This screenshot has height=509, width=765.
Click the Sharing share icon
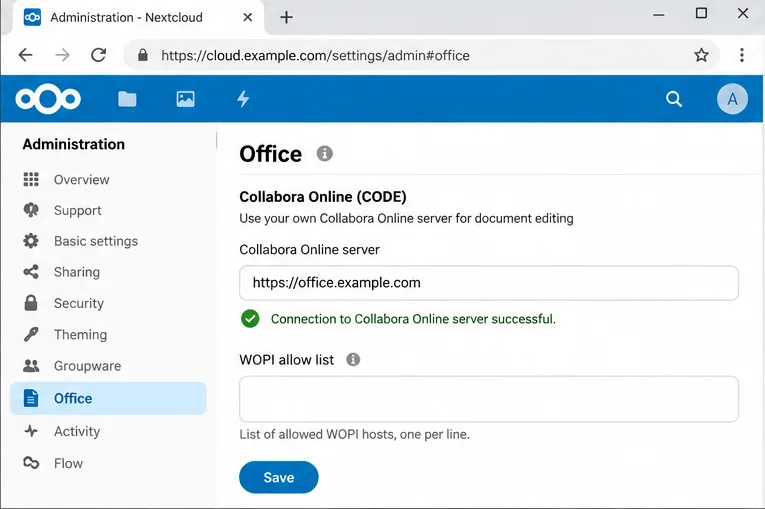pyautogui.click(x=31, y=272)
